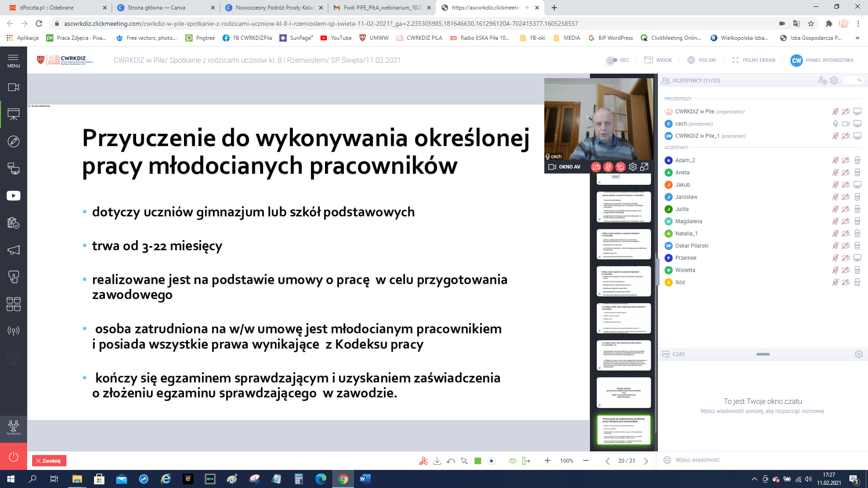Select the cursor pointer tool

[464, 461]
